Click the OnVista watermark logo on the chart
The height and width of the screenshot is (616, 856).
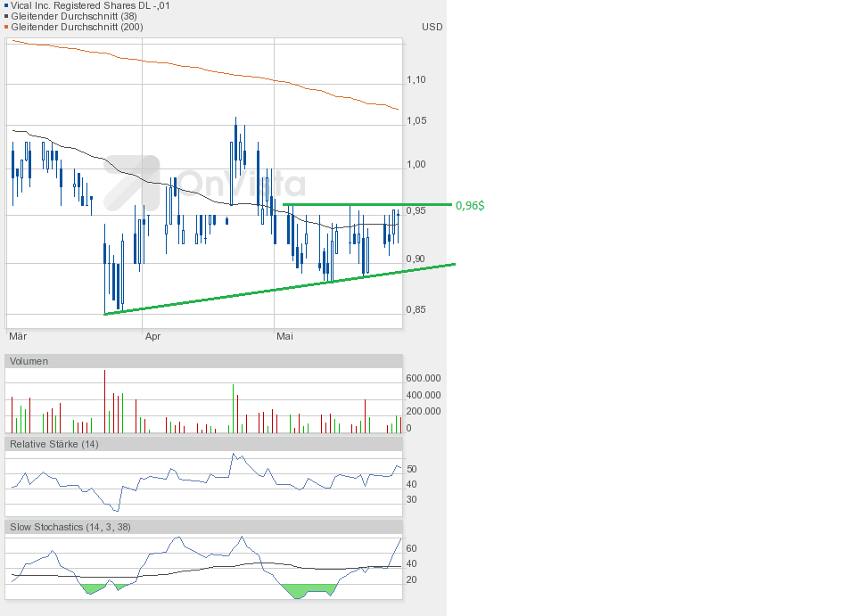click(x=205, y=183)
